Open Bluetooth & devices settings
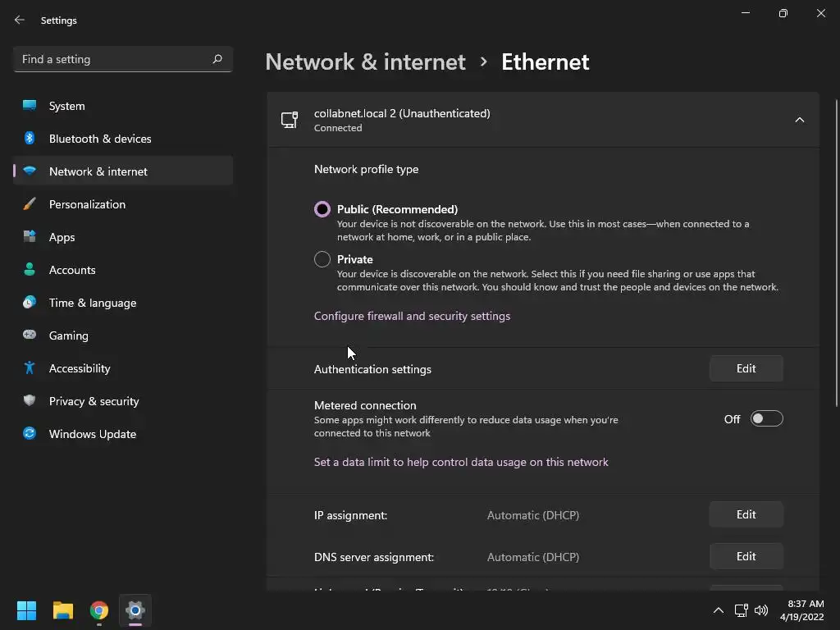Image resolution: width=840 pixels, height=630 pixels. pyautogui.click(x=100, y=139)
